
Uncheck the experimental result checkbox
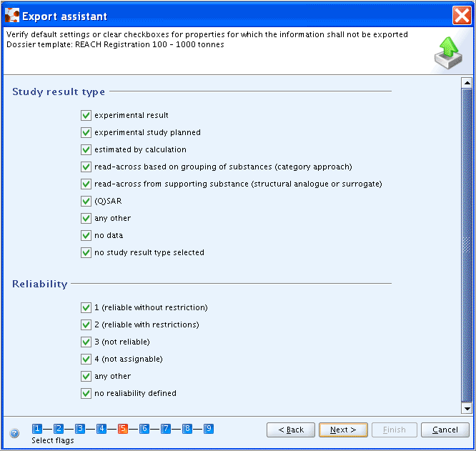click(x=86, y=115)
